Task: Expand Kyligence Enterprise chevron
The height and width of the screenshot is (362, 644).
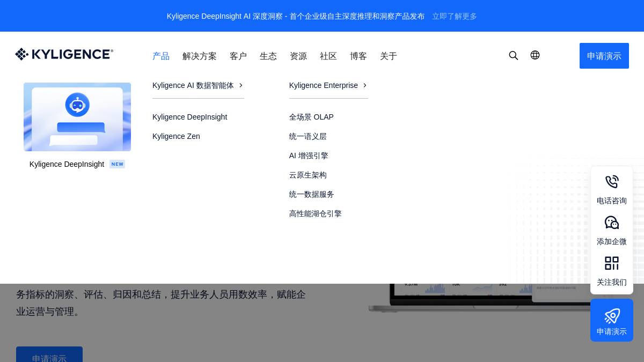Action: (365, 85)
